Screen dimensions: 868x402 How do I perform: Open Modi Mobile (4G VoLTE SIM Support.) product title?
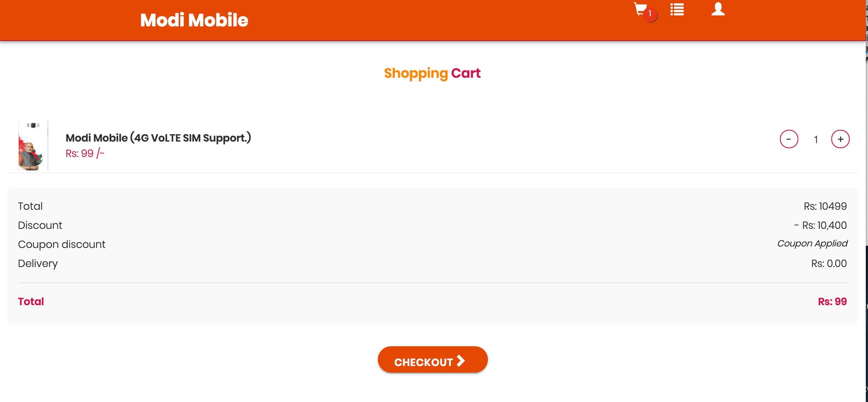pos(158,137)
